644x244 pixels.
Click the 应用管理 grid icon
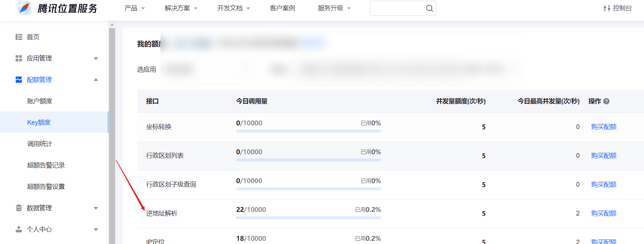pos(19,58)
